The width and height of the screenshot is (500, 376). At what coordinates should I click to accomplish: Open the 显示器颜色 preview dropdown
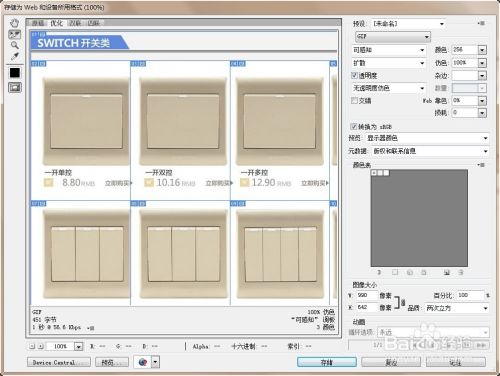(x=427, y=138)
